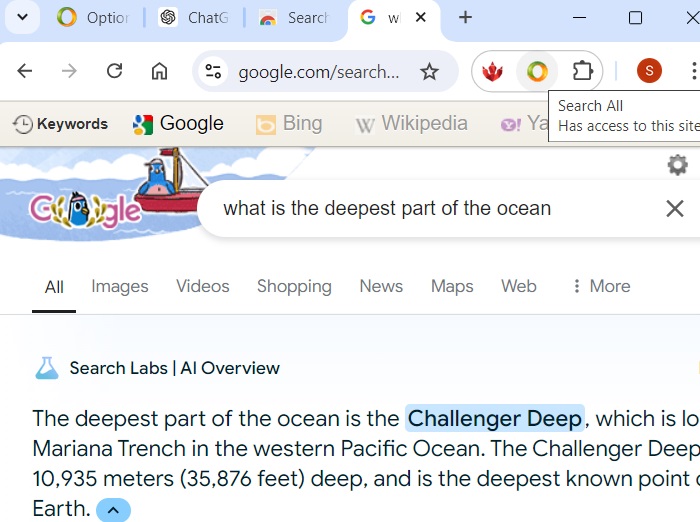Image resolution: width=700 pixels, height=522 pixels.
Task: Click the Search Labs | AI Overview heading
Action: (x=175, y=368)
